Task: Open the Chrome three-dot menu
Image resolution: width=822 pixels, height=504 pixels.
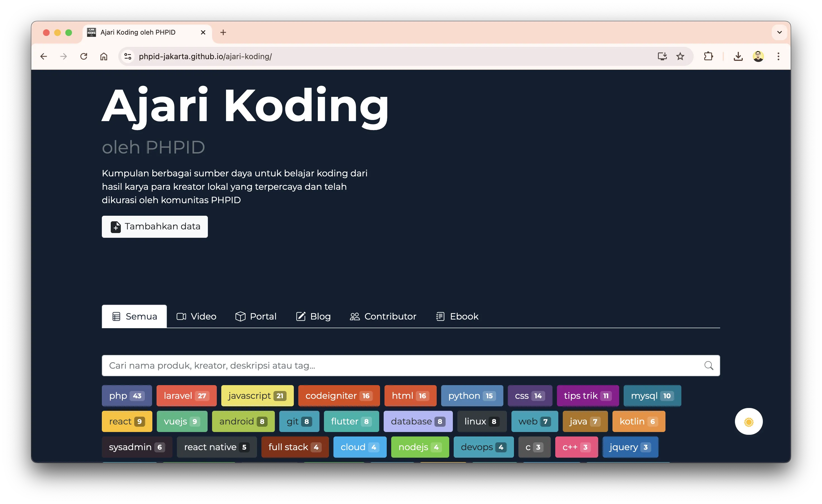Action: click(778, 56)
